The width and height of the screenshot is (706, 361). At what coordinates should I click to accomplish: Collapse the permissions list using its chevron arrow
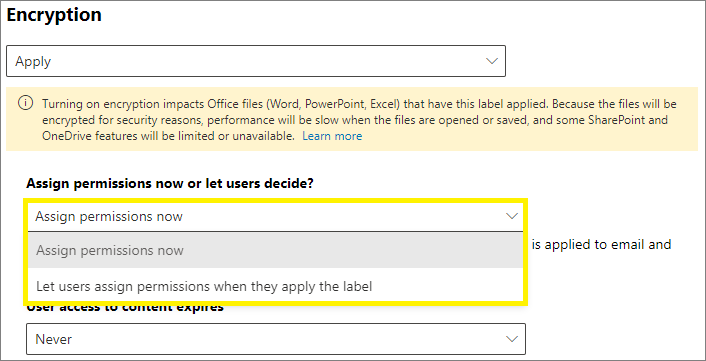coord(511,217)
